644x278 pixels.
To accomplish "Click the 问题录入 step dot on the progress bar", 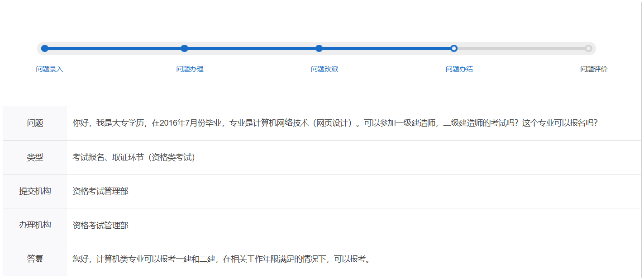I will point(45,48).
